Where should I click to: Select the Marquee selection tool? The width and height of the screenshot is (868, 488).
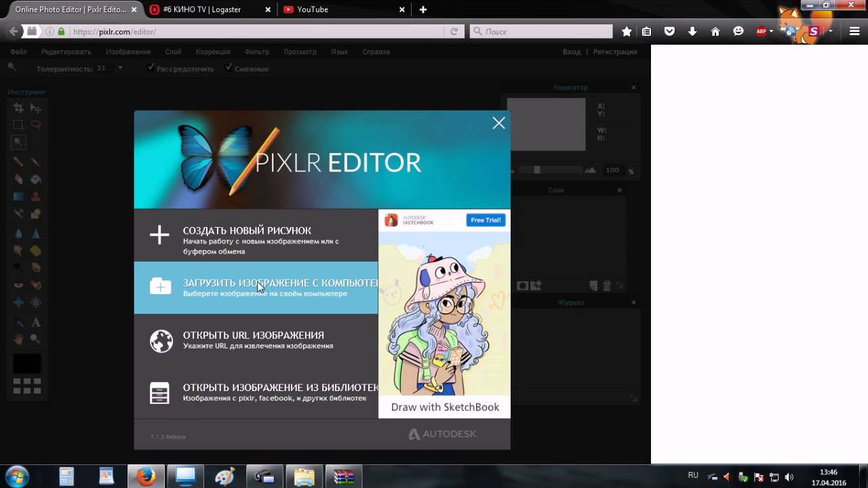click(18, 125)
